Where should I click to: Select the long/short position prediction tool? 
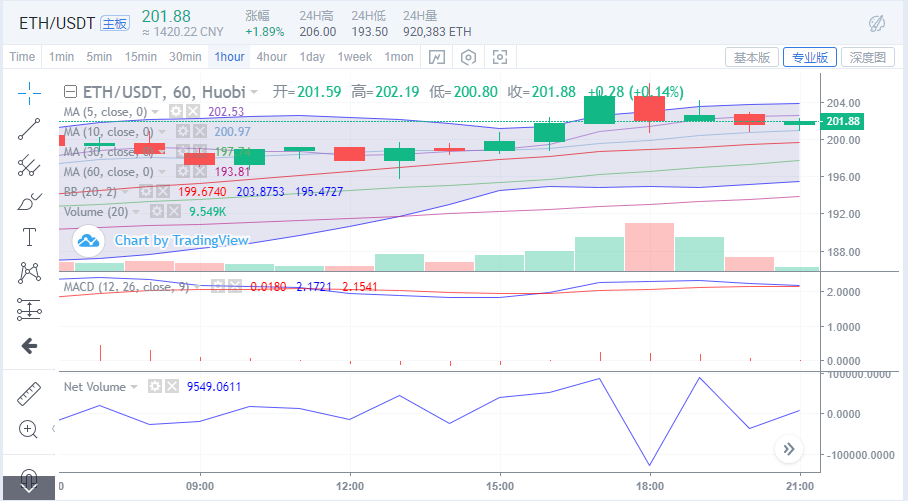tap(29, 309)
